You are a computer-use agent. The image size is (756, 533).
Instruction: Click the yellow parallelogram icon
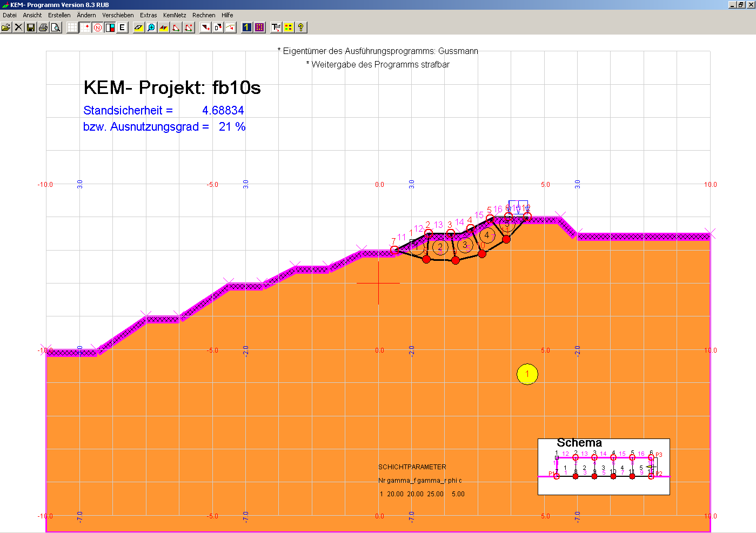coord(139,27)
